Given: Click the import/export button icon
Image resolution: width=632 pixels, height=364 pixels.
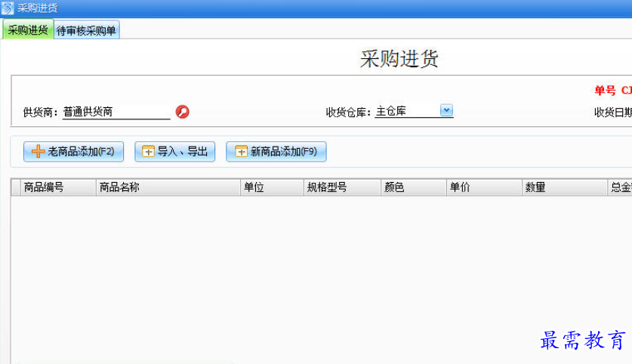Looking at the screenshot, I should (x=148, y=152).
